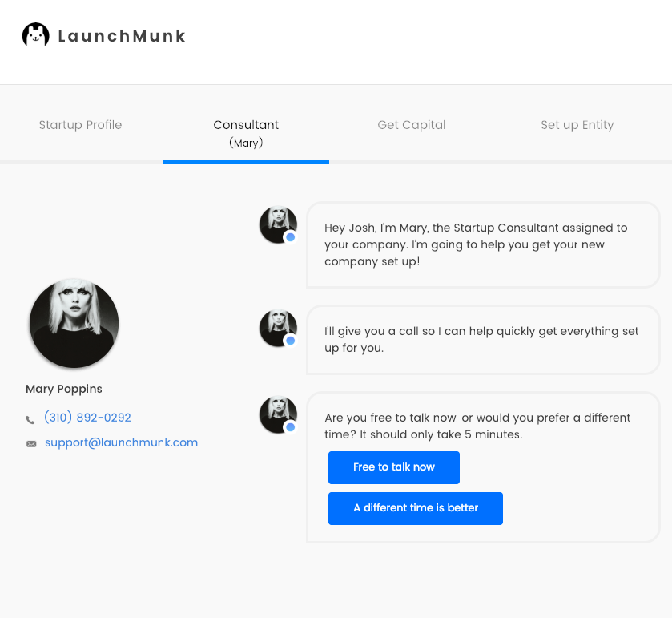The height and width of the screenshot is (618, 672).
Task: Click the LaunchMunk chipmunk logo icon
Action: coord(35,35)
